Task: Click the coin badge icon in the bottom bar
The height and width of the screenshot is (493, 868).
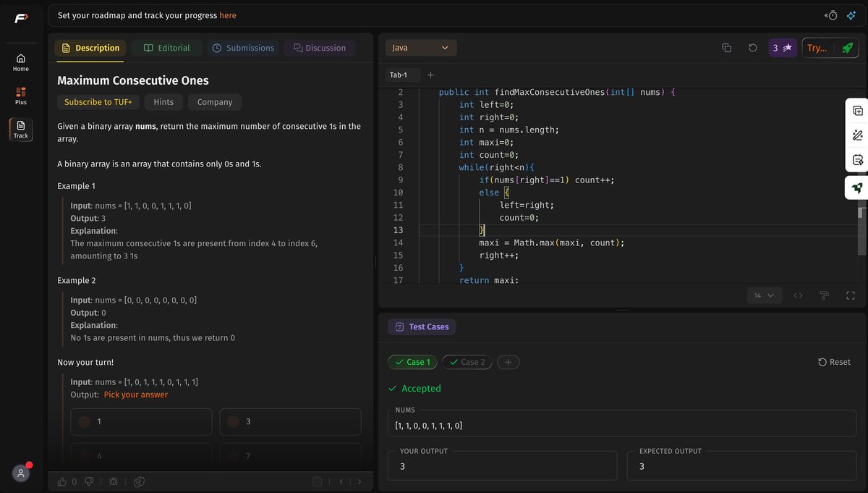Action: [x=139, y=481]
